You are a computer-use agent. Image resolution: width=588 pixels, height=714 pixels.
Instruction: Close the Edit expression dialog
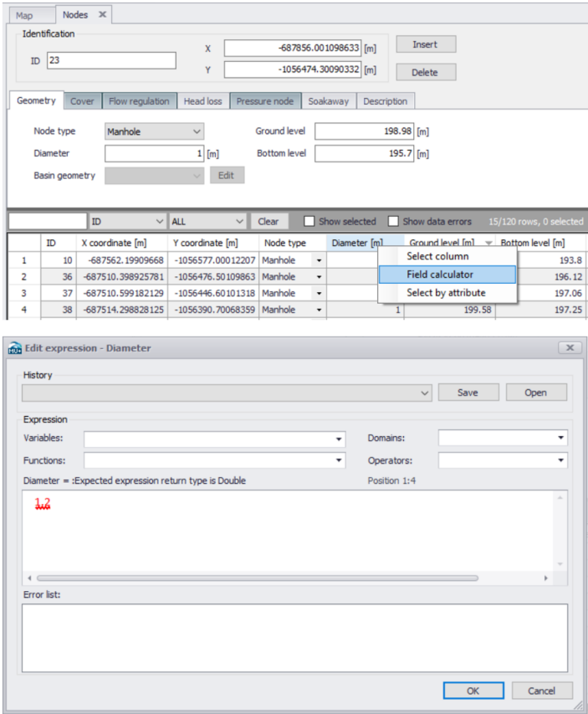click(570, 348)
